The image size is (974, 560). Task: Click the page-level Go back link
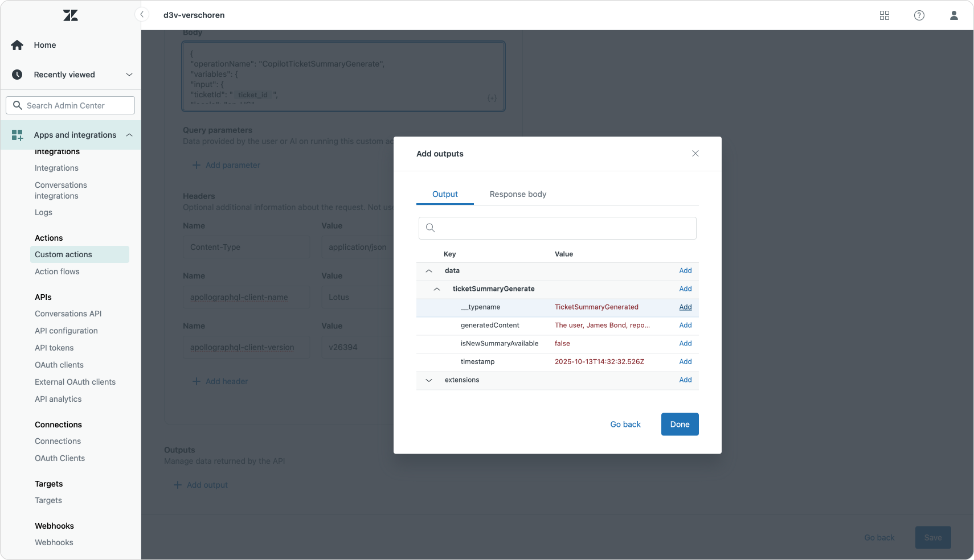point(879,538)
